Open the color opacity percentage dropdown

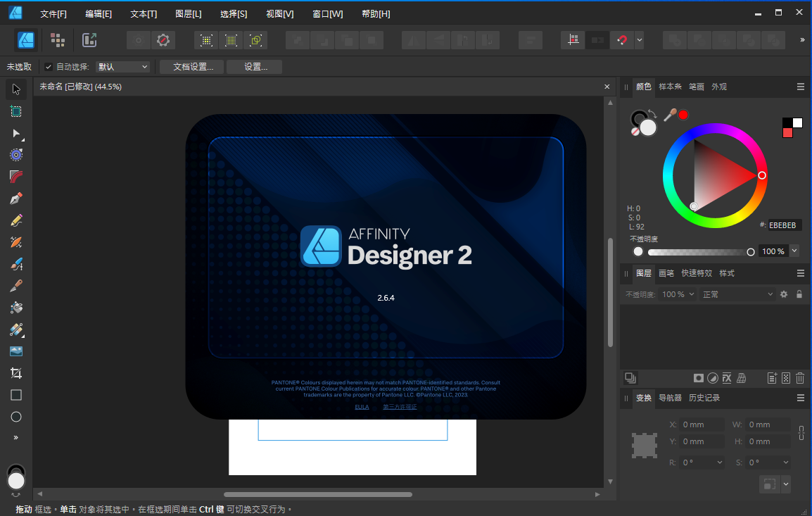[x=794, y=251]
